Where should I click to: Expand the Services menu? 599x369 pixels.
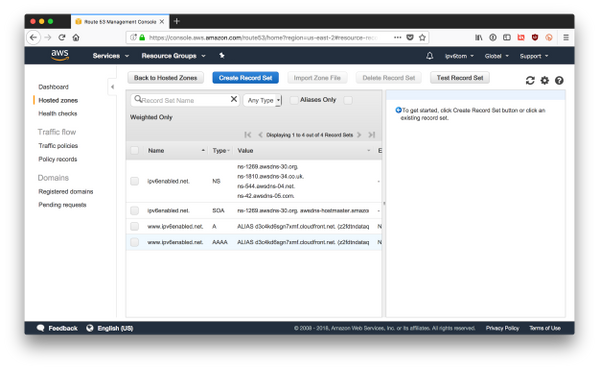click(x=111, y=56)
